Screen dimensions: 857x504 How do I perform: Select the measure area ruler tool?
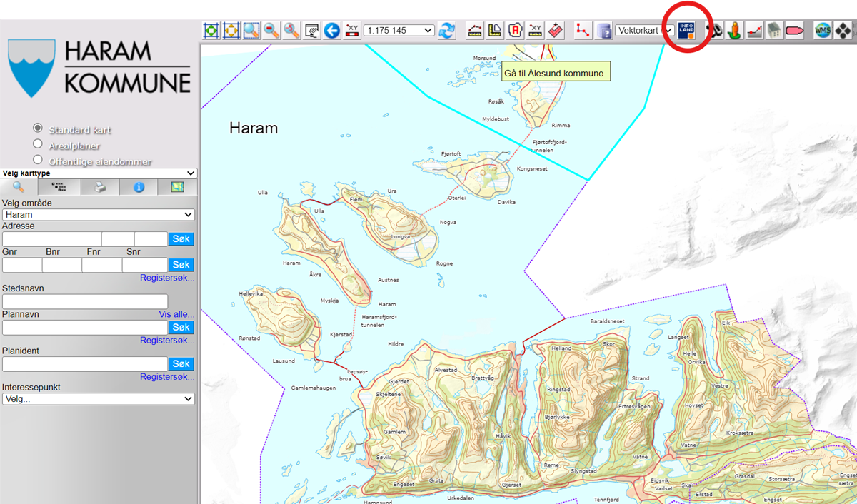495,31
